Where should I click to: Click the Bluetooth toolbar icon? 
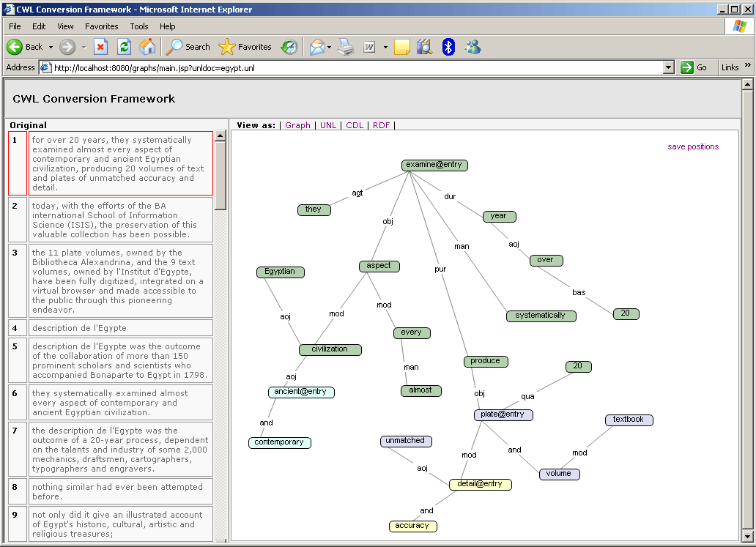(448, 47)
